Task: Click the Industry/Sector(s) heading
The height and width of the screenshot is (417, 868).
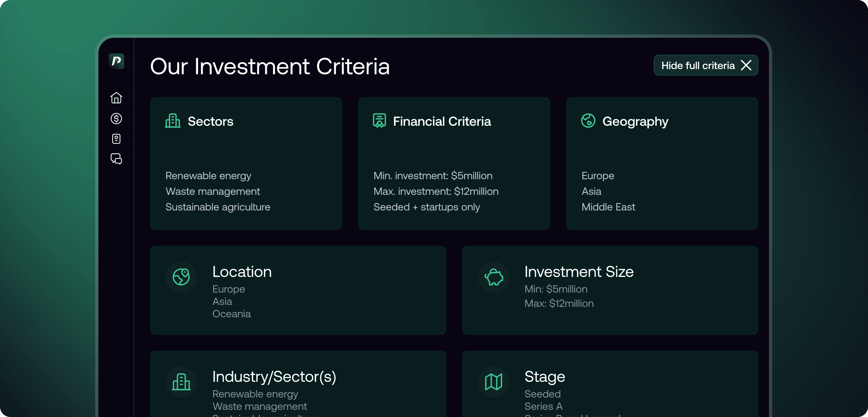Action: pyautogui.click(x=274, y=377)
